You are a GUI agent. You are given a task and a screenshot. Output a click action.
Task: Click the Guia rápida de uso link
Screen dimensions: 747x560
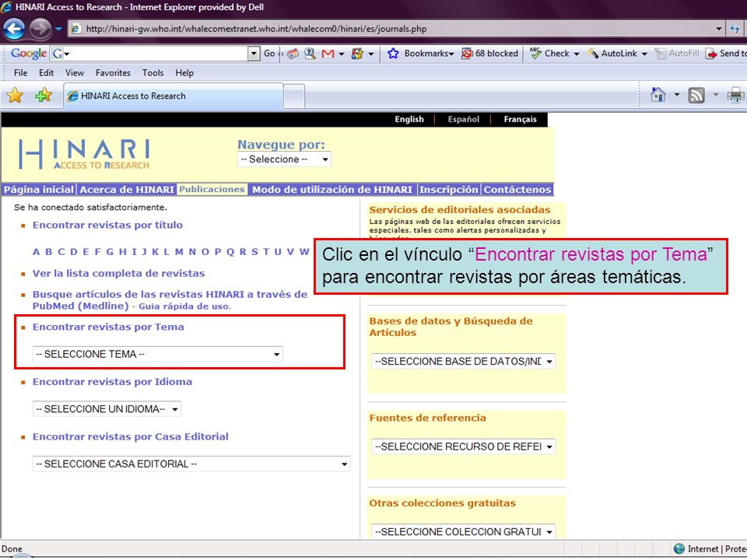tap(185, 306)
